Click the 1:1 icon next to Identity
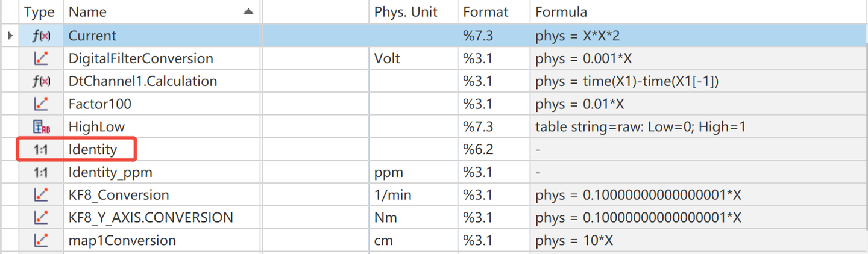Screen dimensions: 868x254 (x=41, y=149)
